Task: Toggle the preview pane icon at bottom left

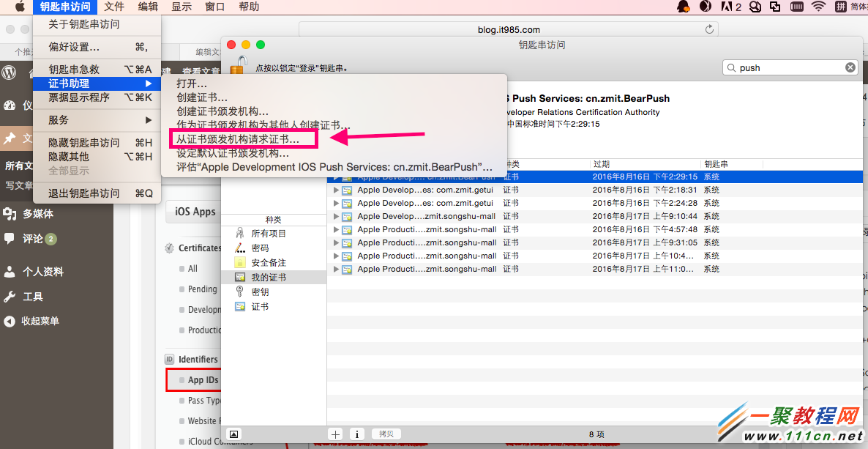Action: 234,434
